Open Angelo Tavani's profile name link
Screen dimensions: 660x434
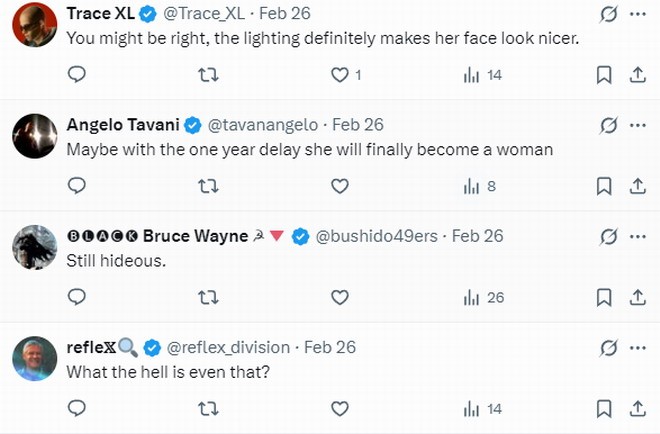pos(123,125)
